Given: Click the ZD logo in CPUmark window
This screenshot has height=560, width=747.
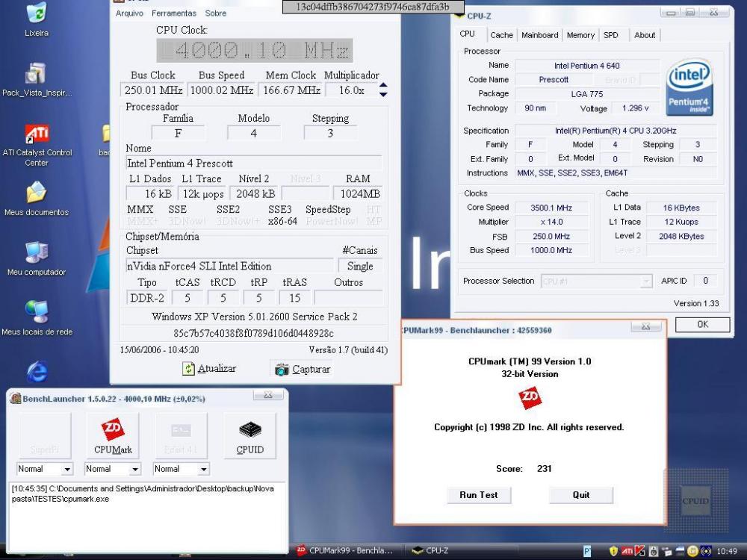Looking at the screenshot, I should [x=530, y=399].
